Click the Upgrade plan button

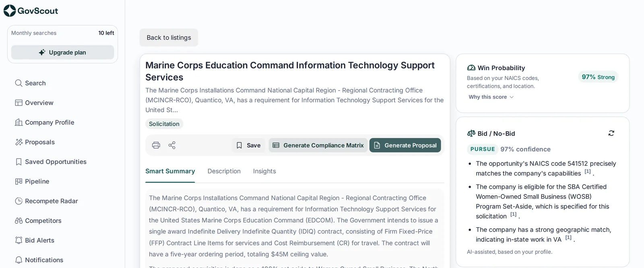click(62, 52)
